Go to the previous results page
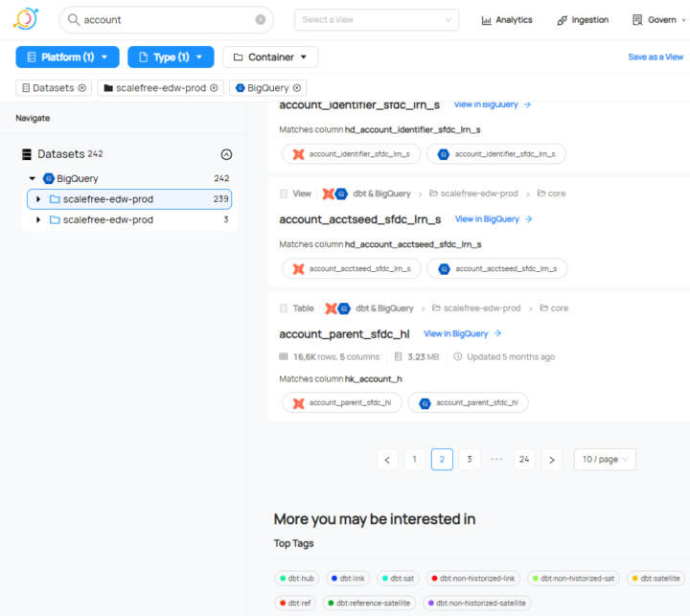Screen dimensions: 690x616 [x=387, y=460]
